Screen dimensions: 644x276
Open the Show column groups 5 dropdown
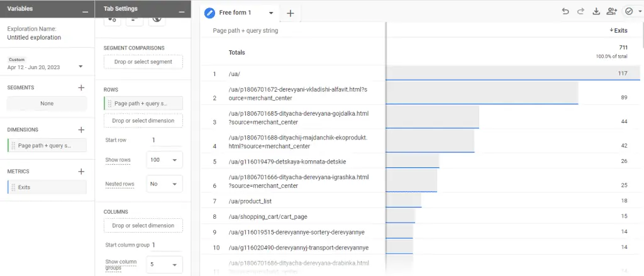click(164, 265)
